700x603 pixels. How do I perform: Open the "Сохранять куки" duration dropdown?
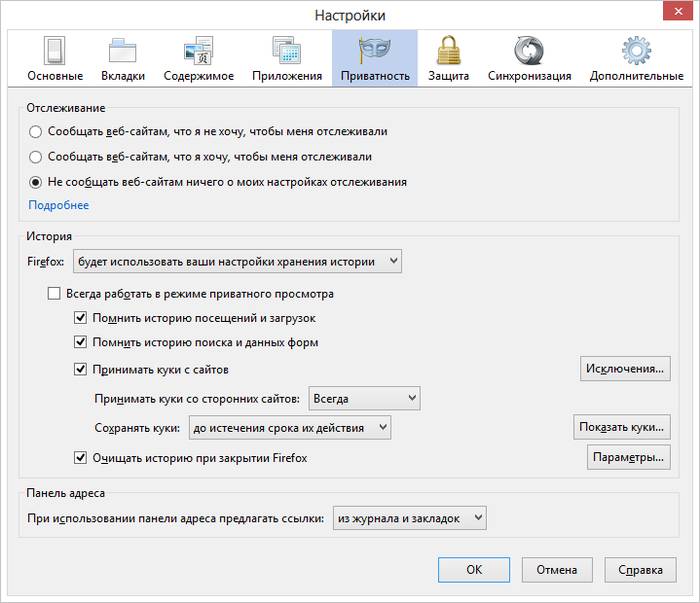click(289, 428)
